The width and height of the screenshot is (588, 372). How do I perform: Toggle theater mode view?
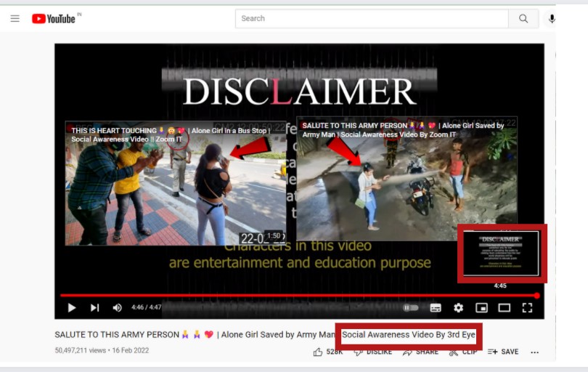504,308
